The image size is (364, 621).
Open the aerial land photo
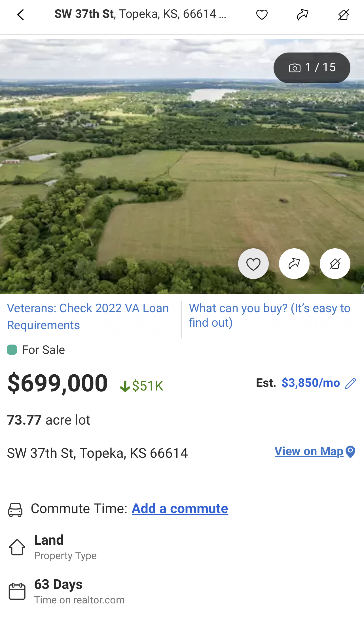click(142, 170)
